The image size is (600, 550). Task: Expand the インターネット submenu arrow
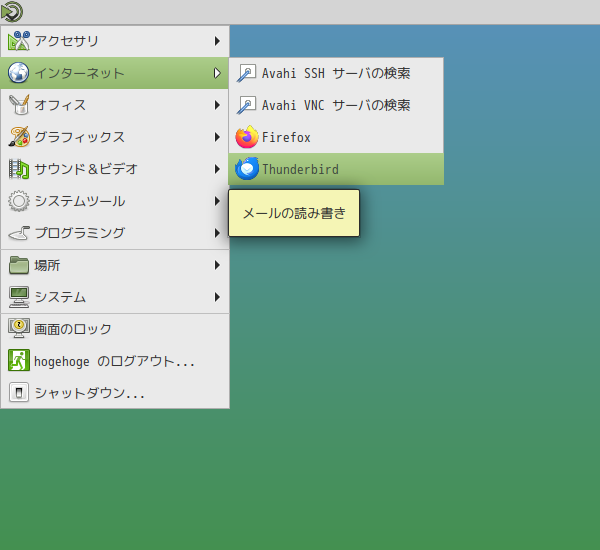click(x=217, y=73)
